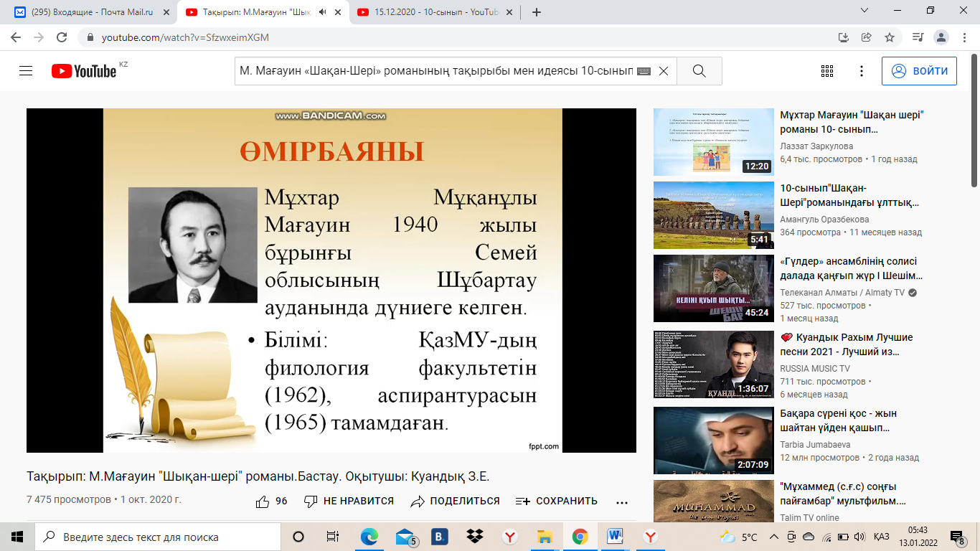This screenshot has width=980, height=551.
Task: Toggle the ҚАЗ keyboard language indicator
Action: 882,537
